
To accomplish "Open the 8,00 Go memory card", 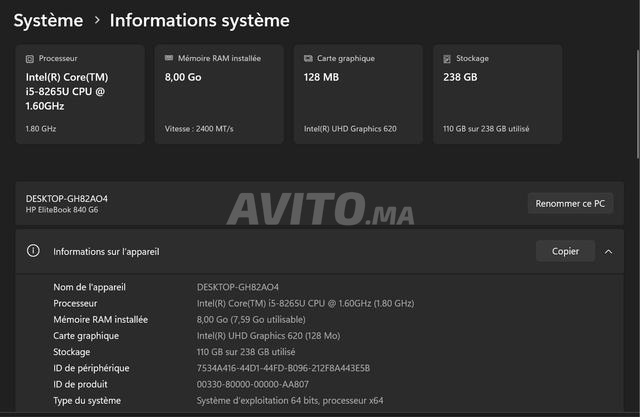I will (219, 94).
